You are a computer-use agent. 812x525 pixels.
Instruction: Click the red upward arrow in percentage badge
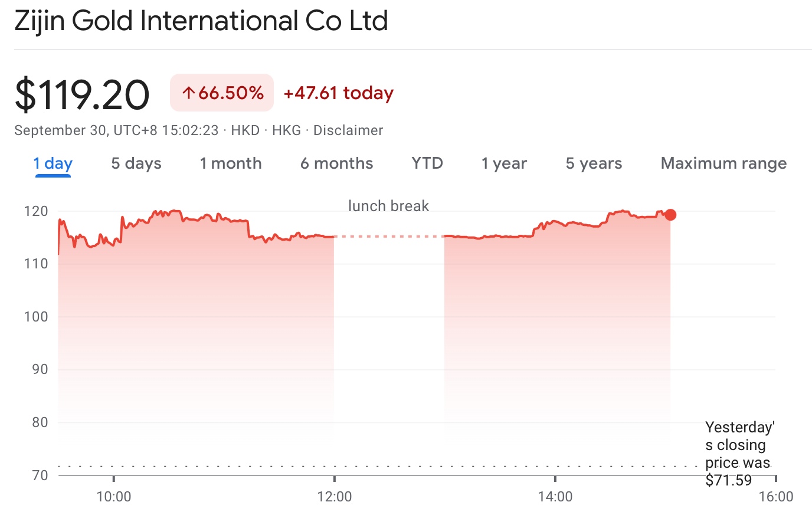coord(188,93)
